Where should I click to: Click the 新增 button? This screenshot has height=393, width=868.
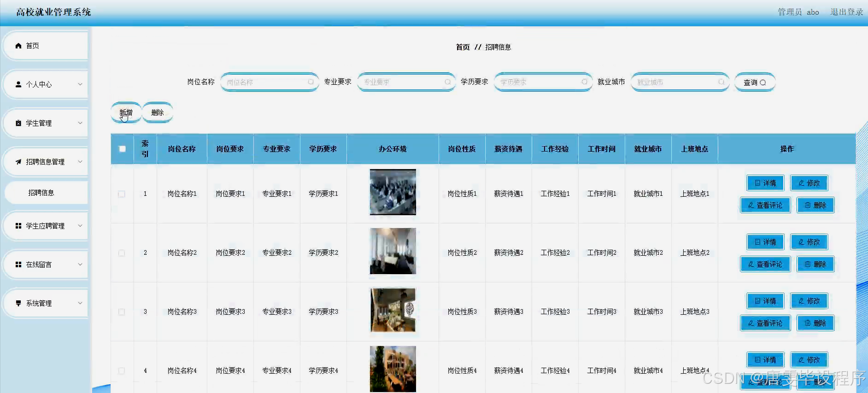click(126, 112)
